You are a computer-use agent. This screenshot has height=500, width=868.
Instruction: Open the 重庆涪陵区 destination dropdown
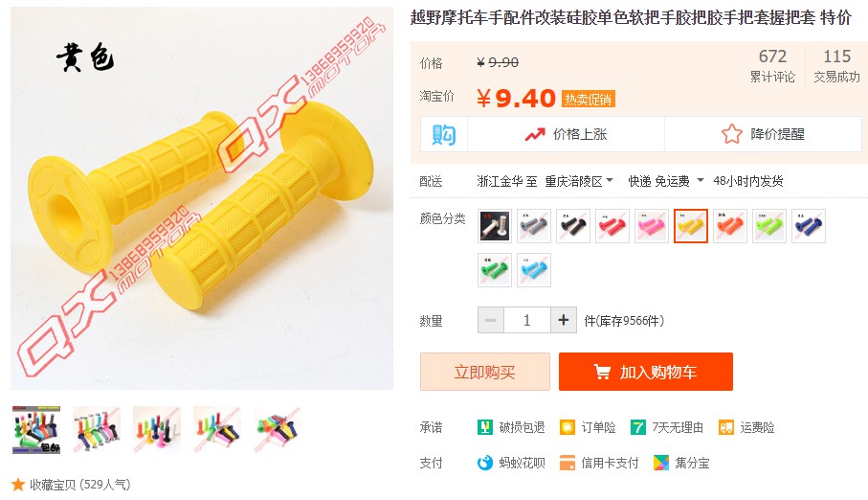(x=579, y=181)
